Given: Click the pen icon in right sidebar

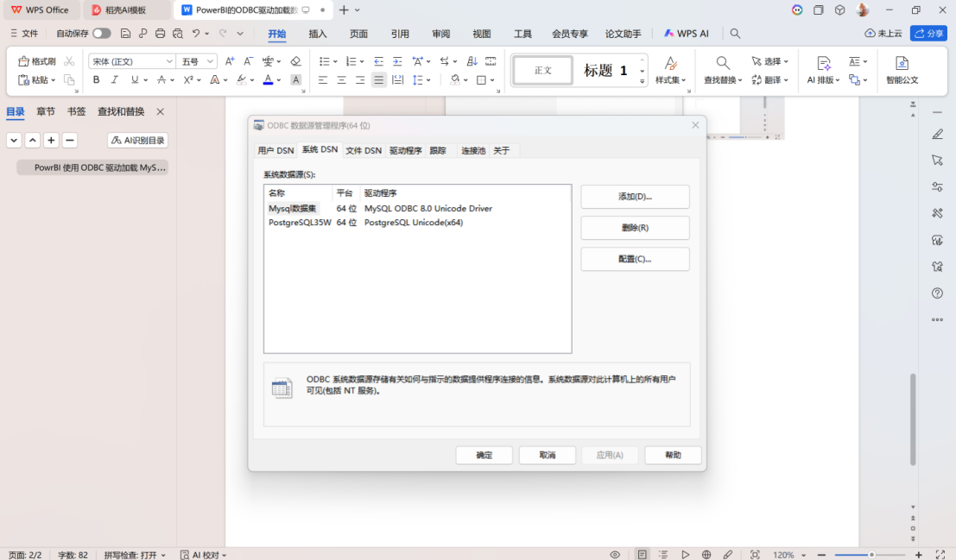Looking at the screenshot, I should [937, 134].
